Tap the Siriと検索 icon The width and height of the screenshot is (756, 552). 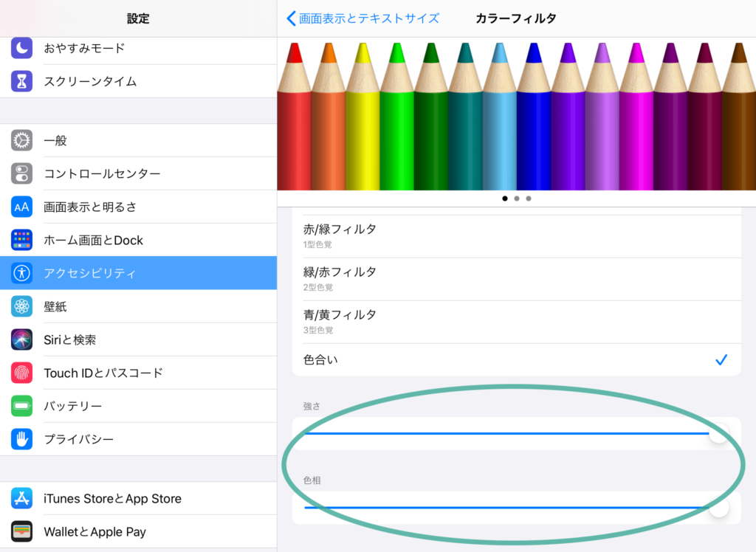pos(22,339)
